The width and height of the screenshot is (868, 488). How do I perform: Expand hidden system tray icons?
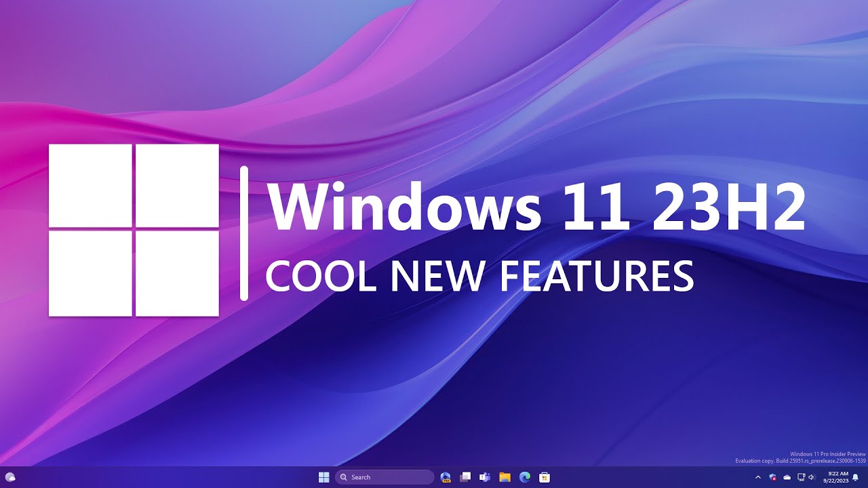tap(758, 477)
